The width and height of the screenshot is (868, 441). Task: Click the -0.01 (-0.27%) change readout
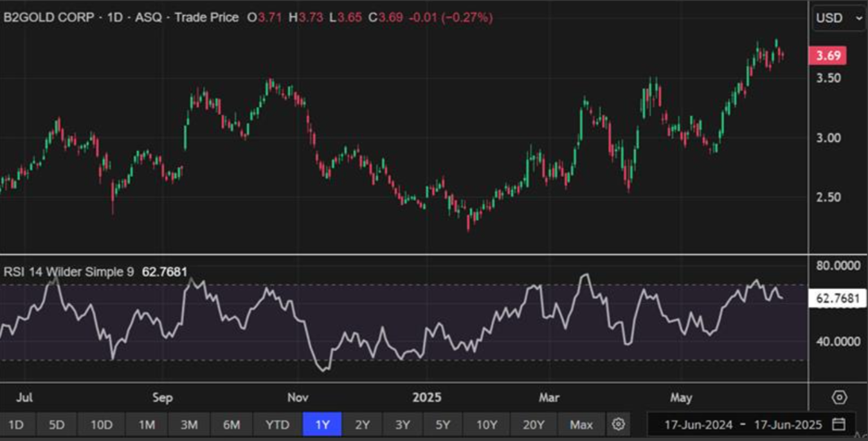tap(450, 18)
